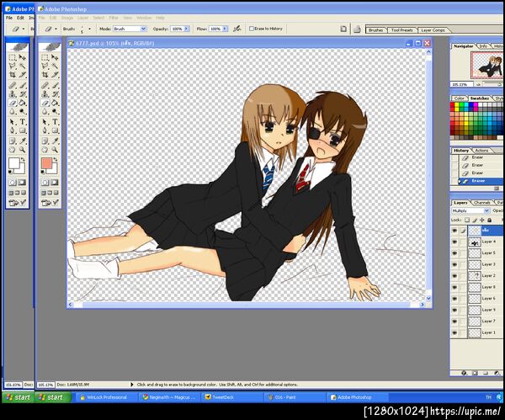Switch to 016 - Paint in taskbar

295,397
